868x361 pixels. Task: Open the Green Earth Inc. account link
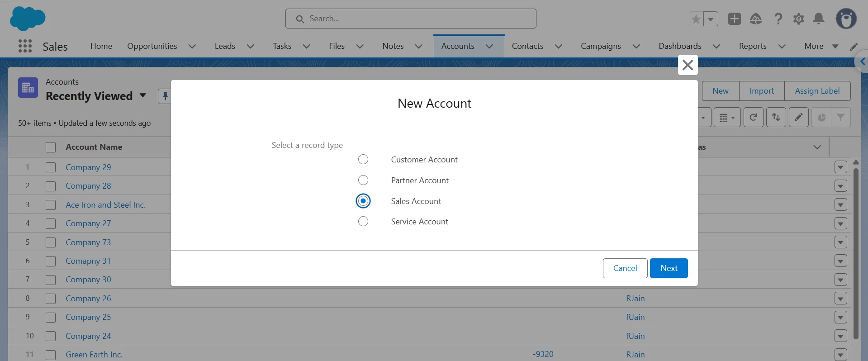coord(94,355)
